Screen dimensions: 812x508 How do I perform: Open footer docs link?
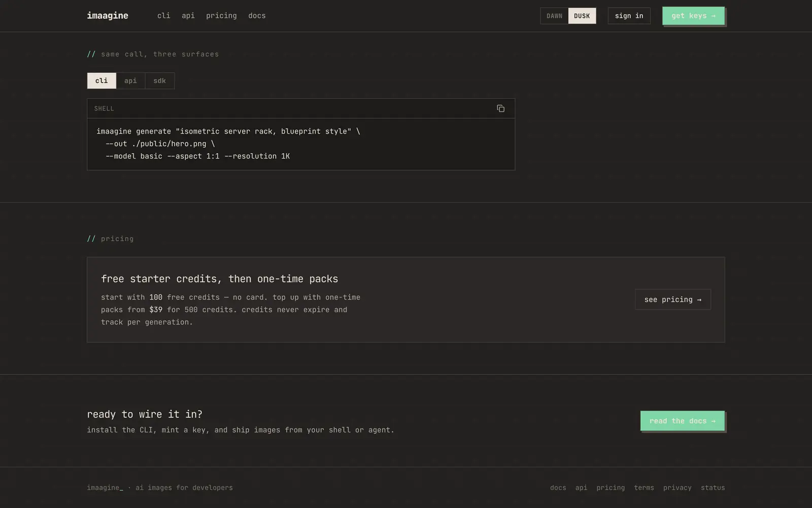[558, 488]
